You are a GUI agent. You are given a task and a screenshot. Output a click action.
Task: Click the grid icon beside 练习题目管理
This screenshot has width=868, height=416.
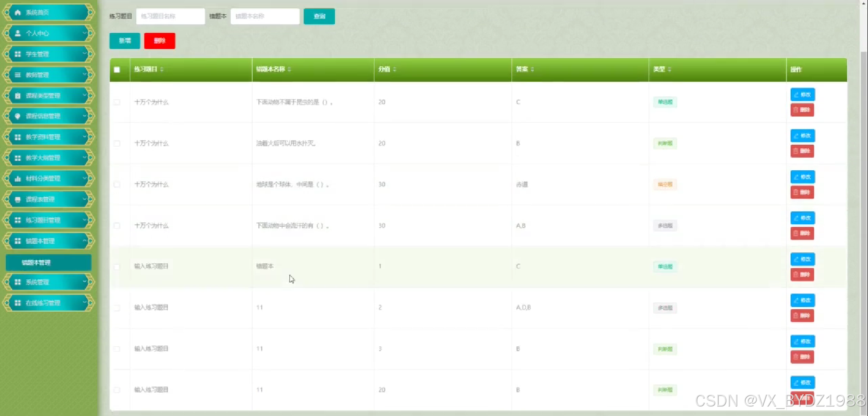(18, 220)
